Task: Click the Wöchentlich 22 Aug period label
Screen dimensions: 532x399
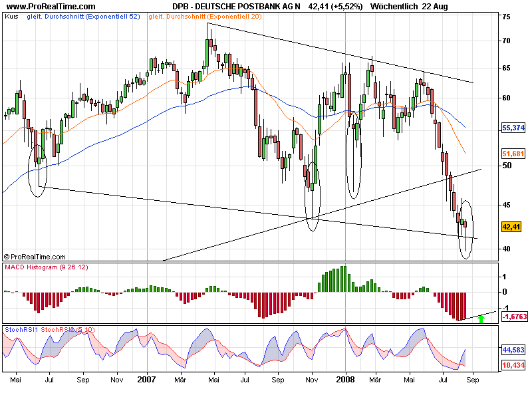Action: pyautogui.click(x=409, y=7)
